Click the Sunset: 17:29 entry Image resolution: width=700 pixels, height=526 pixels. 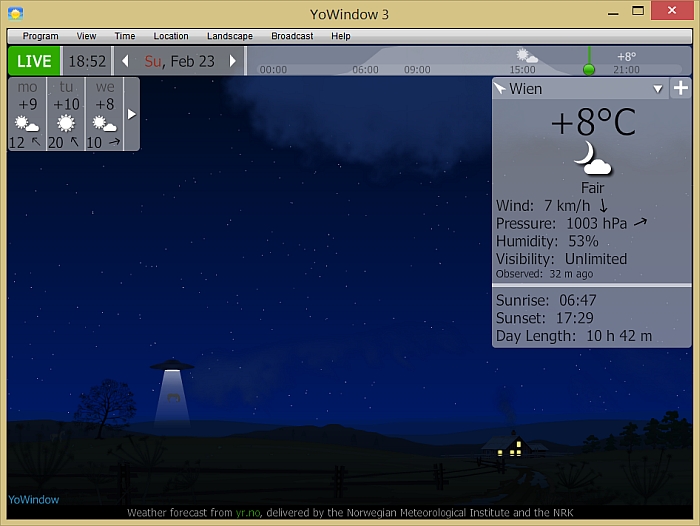click(545, 318)
